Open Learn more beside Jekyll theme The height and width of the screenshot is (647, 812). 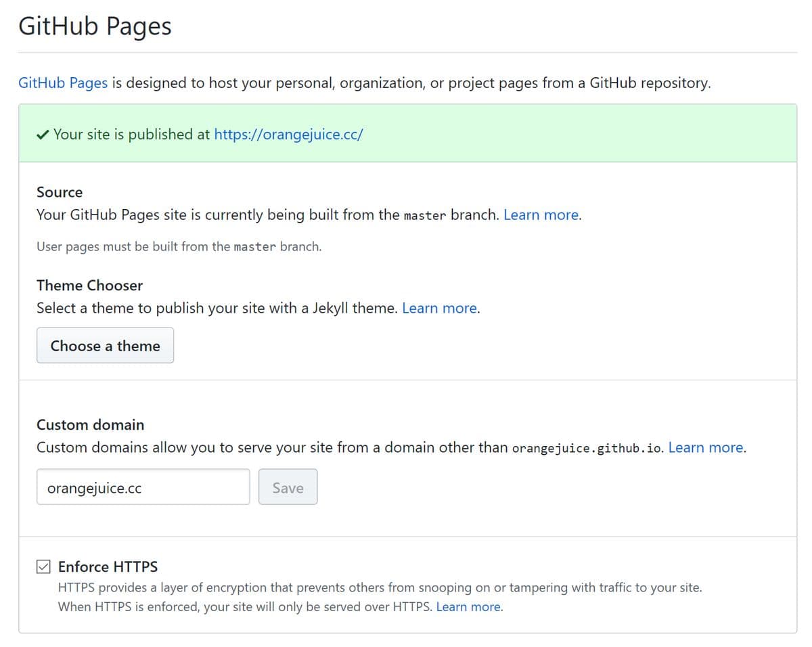point(440,309)
